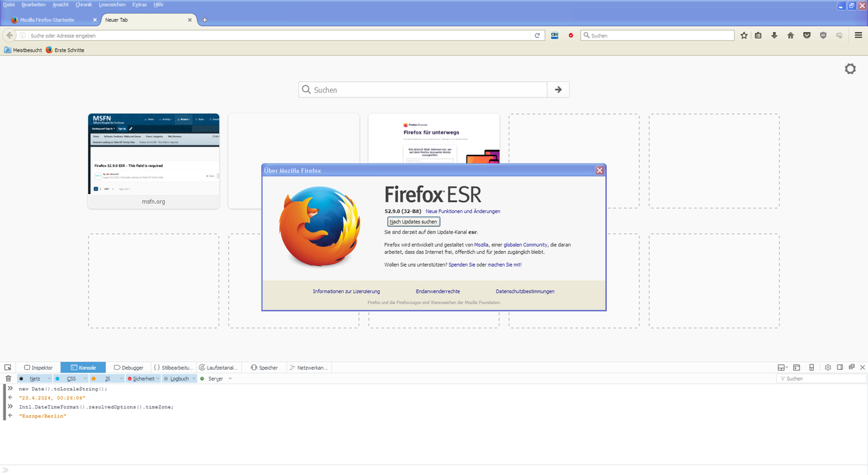
Task: Go to the Home page icon
Action: pos(790,35)
